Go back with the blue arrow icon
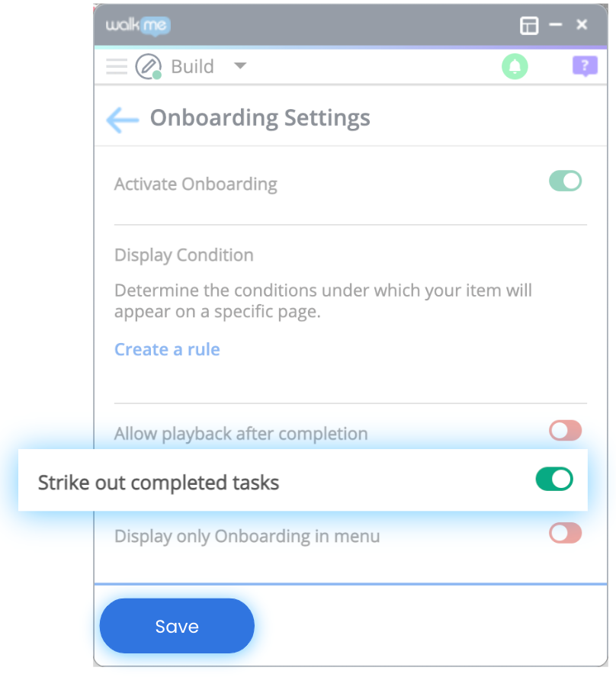Image resolution: width=616 pixels, height=677 pixels. pyautogui.click(x=121, y=118)
